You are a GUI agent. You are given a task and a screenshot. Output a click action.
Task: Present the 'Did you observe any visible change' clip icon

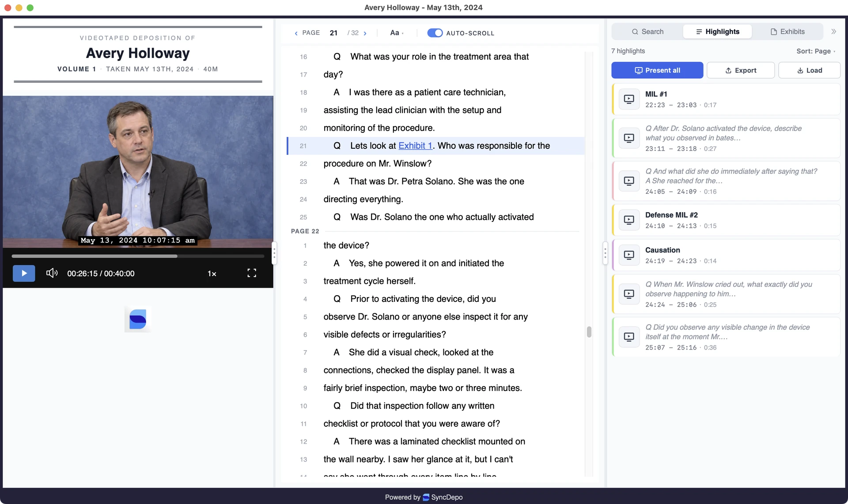pos(629,337)
